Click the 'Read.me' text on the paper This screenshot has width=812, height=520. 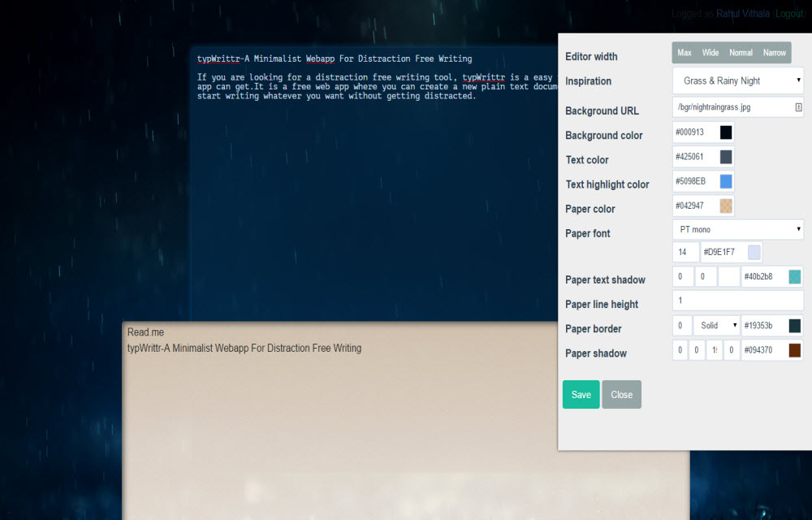tap(145, 332)
